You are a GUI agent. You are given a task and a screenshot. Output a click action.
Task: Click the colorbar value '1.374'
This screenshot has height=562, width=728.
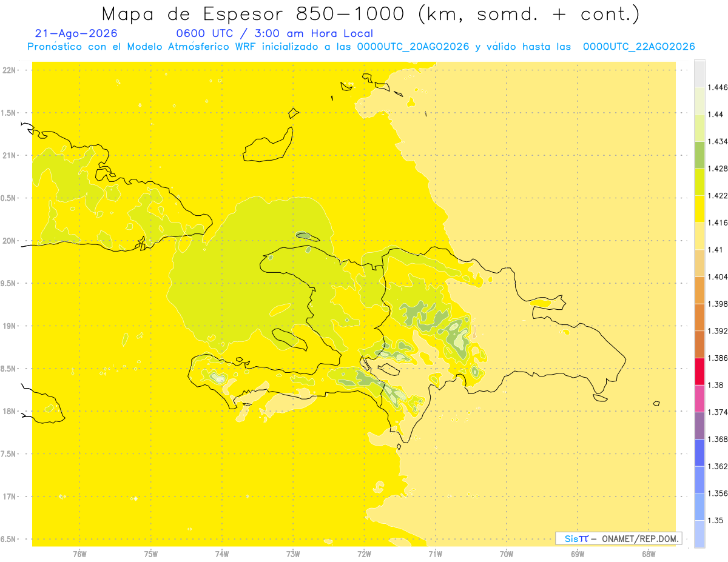717,412
